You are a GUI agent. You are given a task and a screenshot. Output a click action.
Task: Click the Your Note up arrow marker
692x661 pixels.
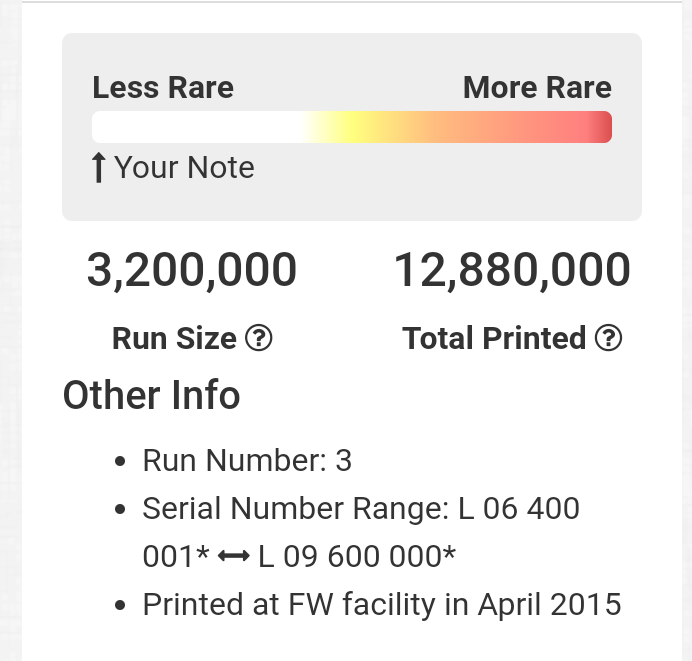(98, 168)
